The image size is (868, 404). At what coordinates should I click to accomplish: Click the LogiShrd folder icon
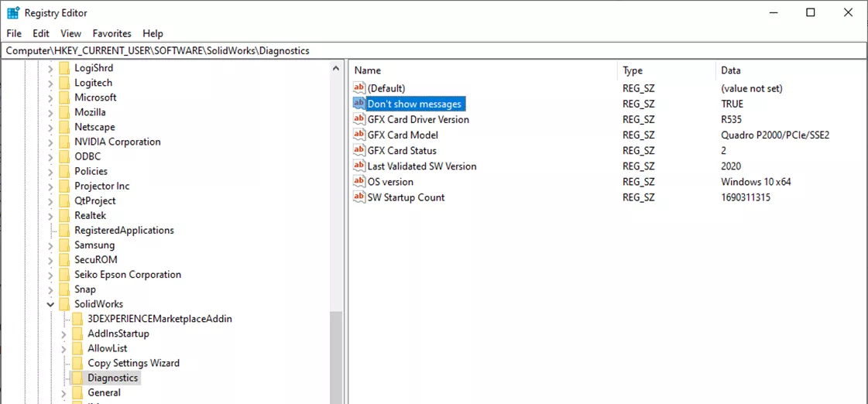click(x=65, y=68)
